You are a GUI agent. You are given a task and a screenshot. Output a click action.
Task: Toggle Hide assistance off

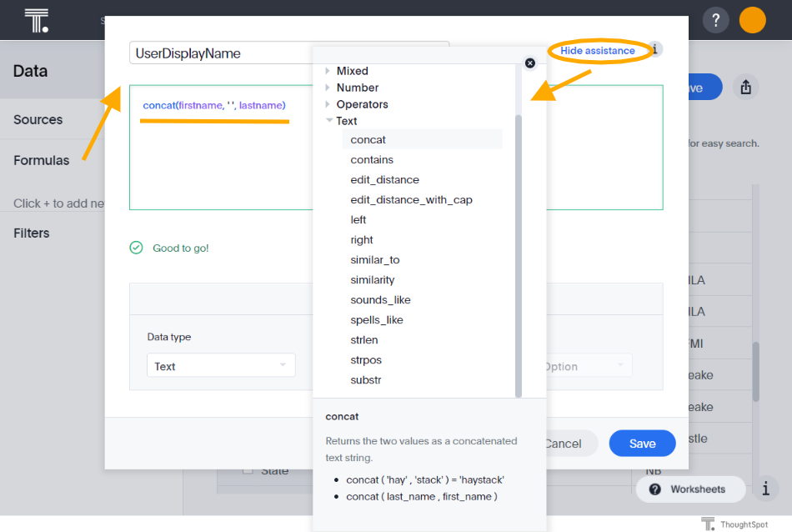(x=599, y=50)
